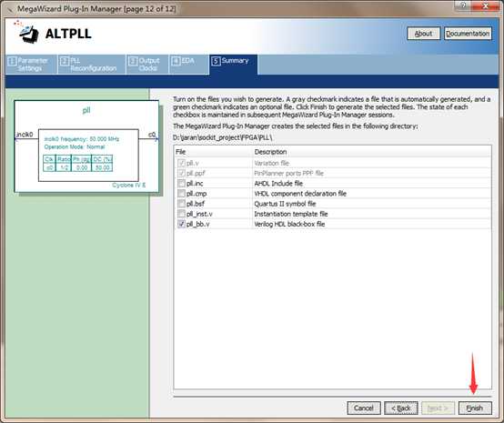
Task: Click 'Quartus II symbol file' description
Action: click(x=285, y=204)
